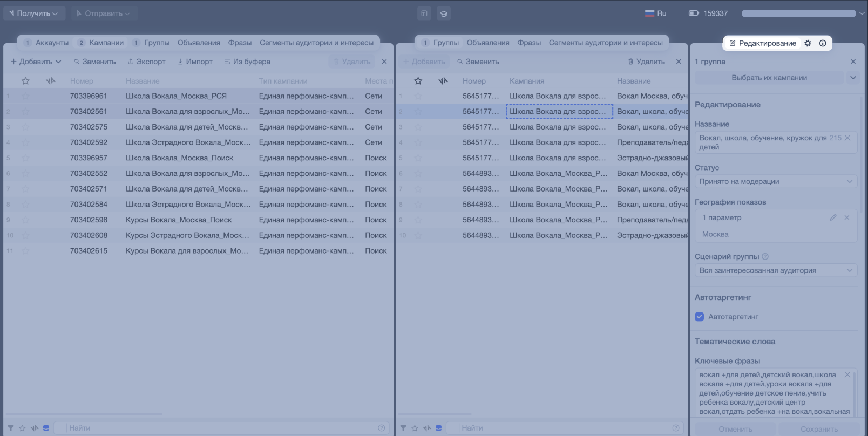Open the Фразы tab in the groups panel
Screen dimensions: 868x436
click(x=529, y=43)
